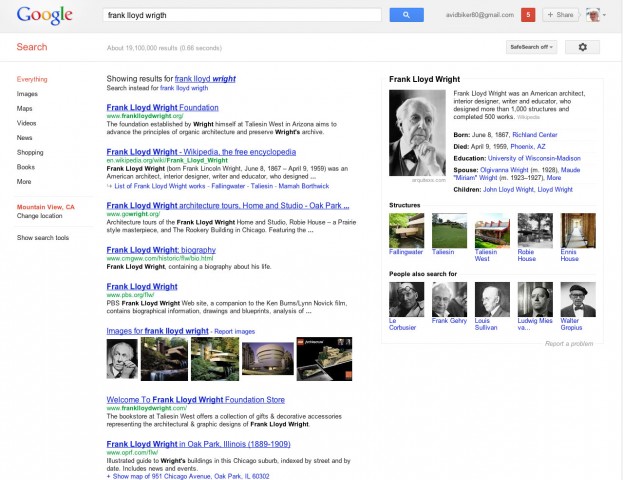Image resolution: width=623 pixels, height=480 pixels.
Task: Open the red notifications counter showing 5
Action: click(528, 15)
